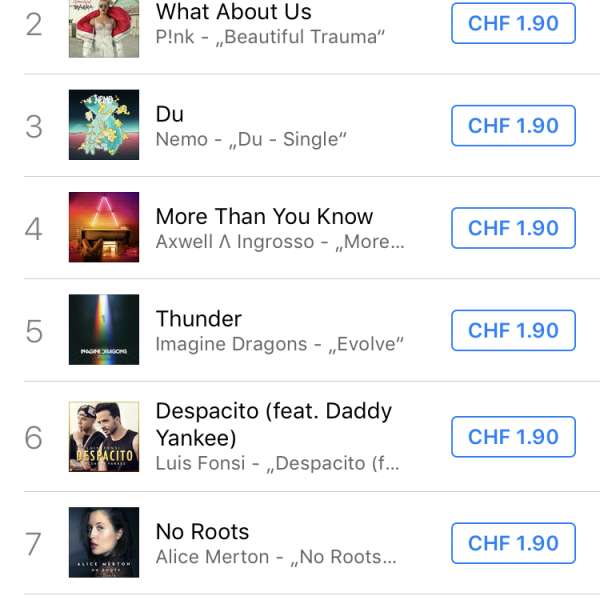Open the Despacito cover artwork
Screen dimensions: 600x600
point(104,437)
